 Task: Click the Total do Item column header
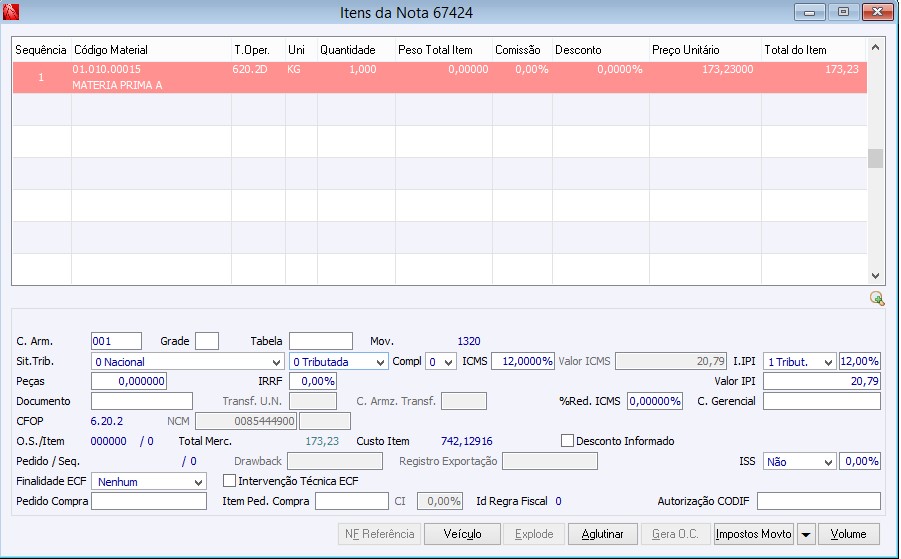coord(814,50)
